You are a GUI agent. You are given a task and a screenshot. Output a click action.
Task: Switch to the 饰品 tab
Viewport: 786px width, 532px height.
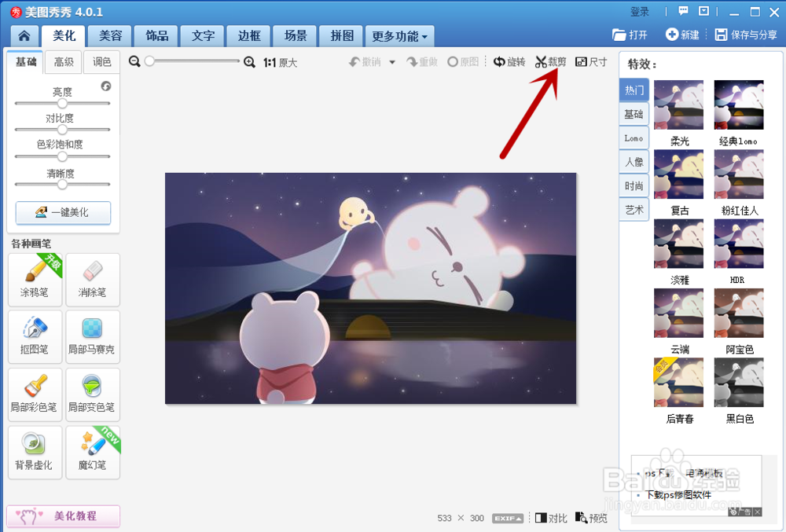157,35
